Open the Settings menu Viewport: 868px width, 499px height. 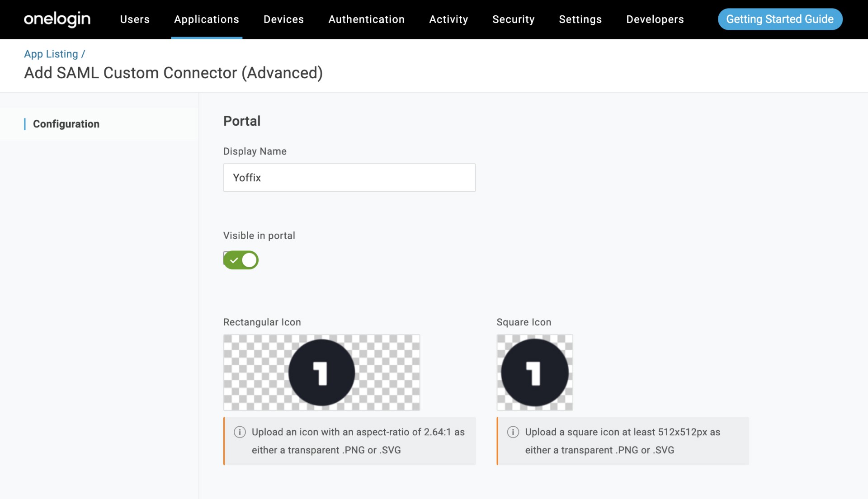point(580,19)
